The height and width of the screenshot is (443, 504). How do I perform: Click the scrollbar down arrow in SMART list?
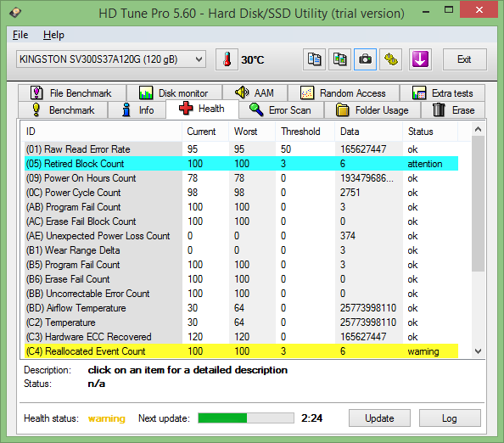479,351
